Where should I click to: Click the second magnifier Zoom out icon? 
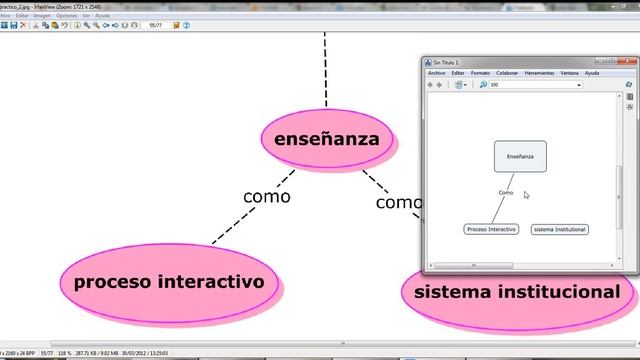click(96, 25)
